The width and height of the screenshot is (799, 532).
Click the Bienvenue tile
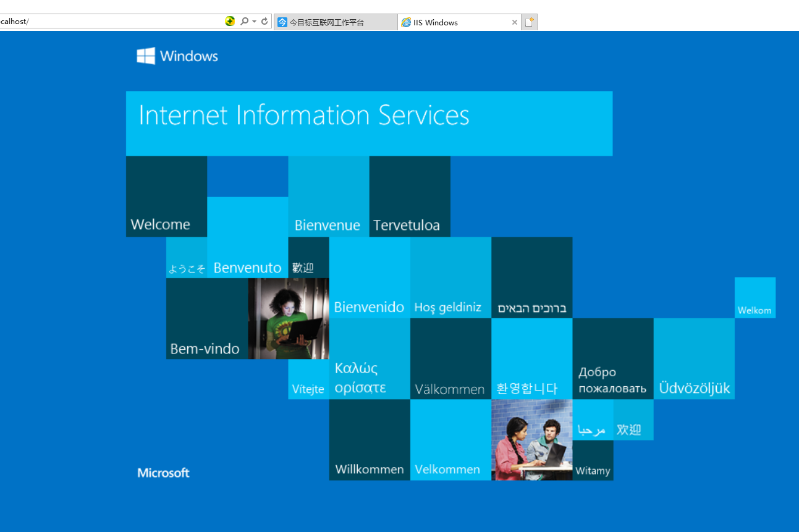click(x=329, y=196)
